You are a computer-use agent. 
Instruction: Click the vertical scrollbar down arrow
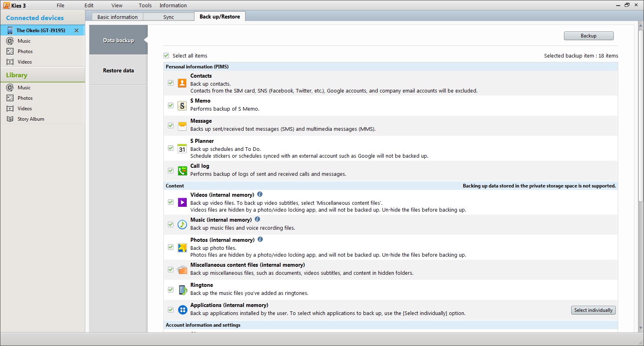(641, 328)
